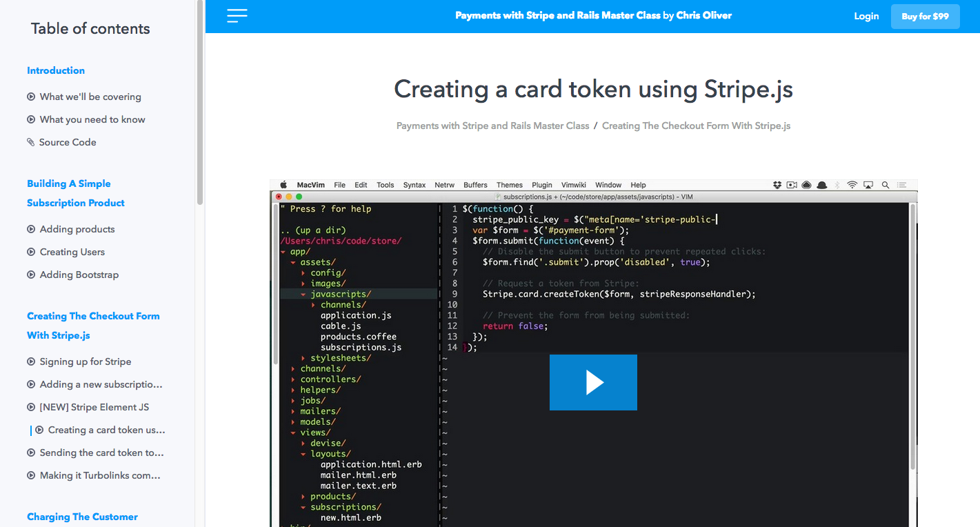Click the Buy for $99 button
Viewport: 980px width, 527px height.
(925, 16)
